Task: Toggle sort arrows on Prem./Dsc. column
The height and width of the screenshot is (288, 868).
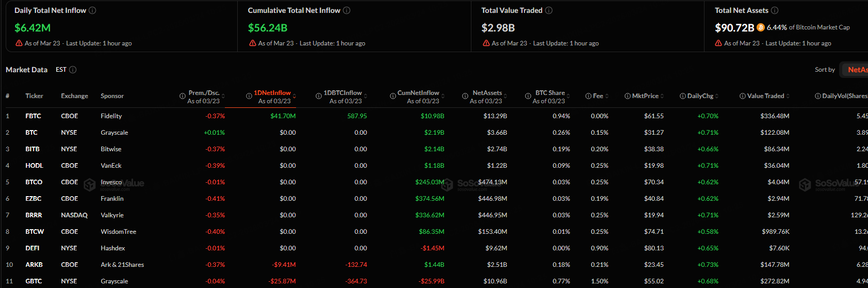Action: [x=223, y=96]
